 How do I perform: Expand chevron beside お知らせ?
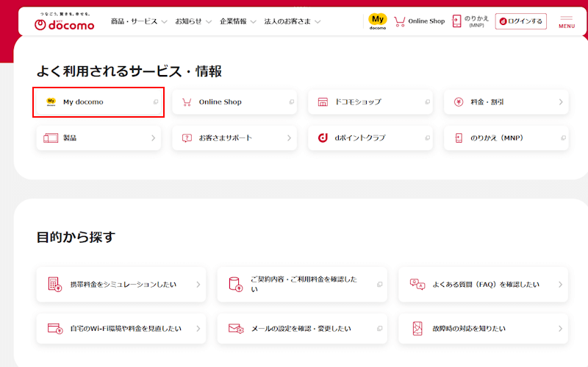(209, 22)
